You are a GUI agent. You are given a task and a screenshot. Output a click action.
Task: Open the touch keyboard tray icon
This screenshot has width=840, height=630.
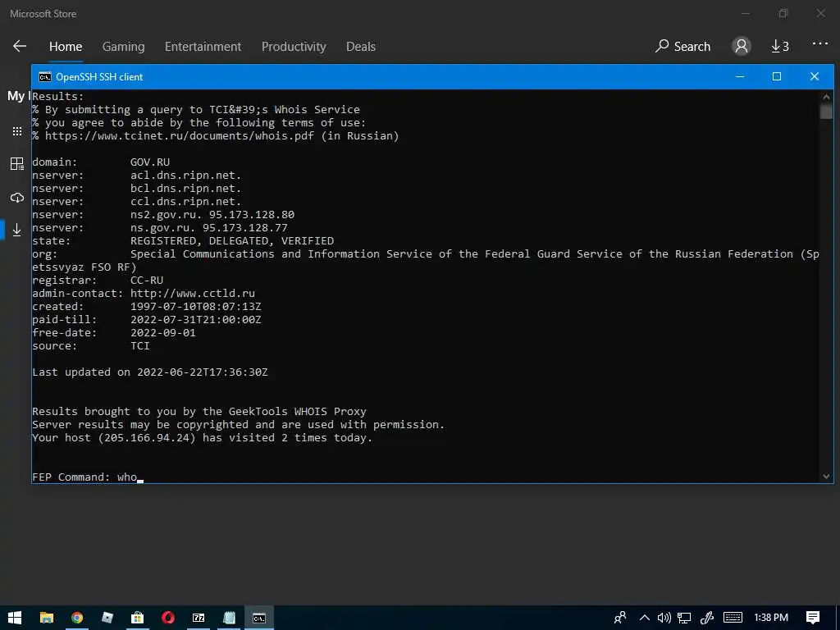tap(733, 618)
